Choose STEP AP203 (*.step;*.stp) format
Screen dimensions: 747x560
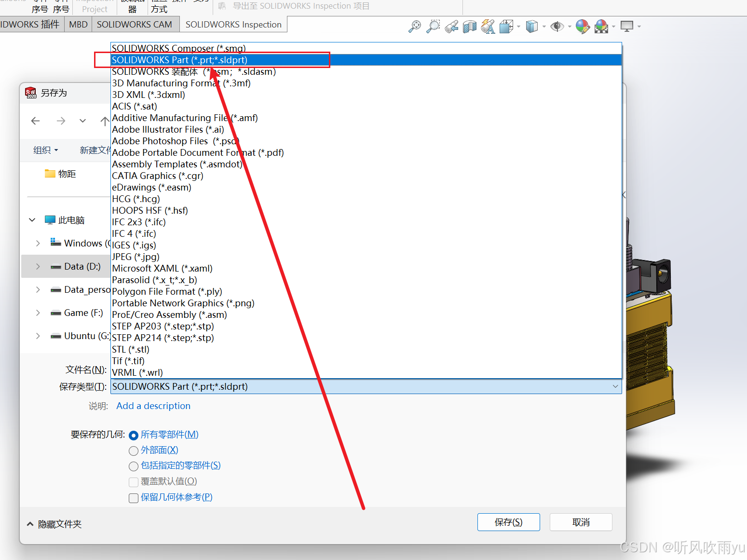click(x=366, y=326)
